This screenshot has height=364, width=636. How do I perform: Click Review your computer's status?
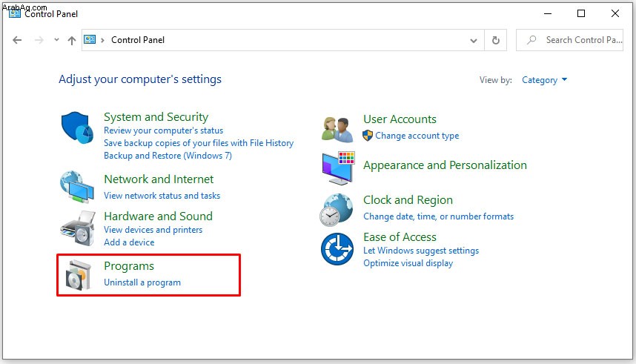click(164, 130)
